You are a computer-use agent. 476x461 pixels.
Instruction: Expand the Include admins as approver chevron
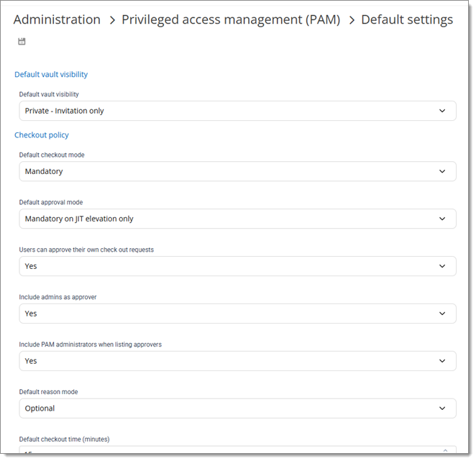442,314
